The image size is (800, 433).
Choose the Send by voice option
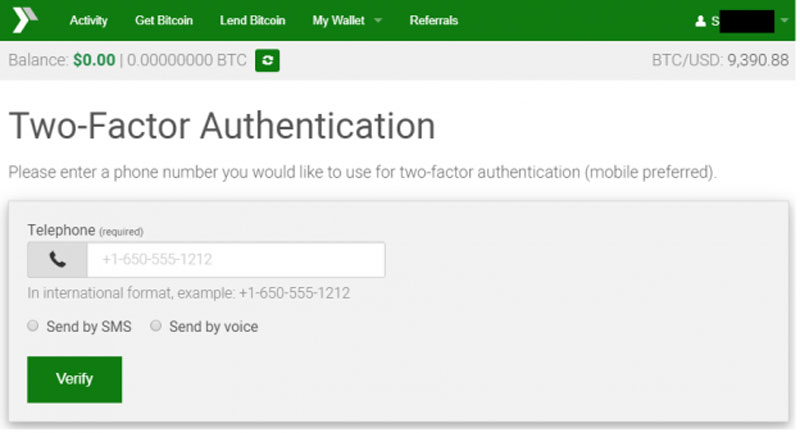click(156, 326)
